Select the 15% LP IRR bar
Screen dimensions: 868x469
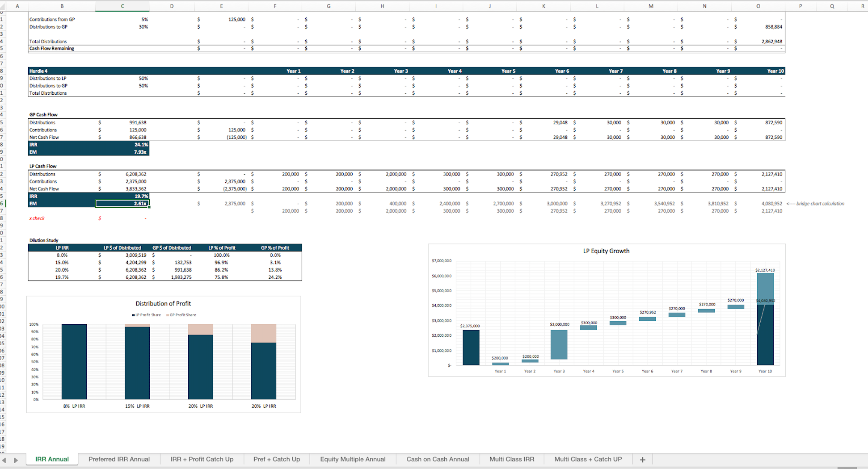pos(137,363)
